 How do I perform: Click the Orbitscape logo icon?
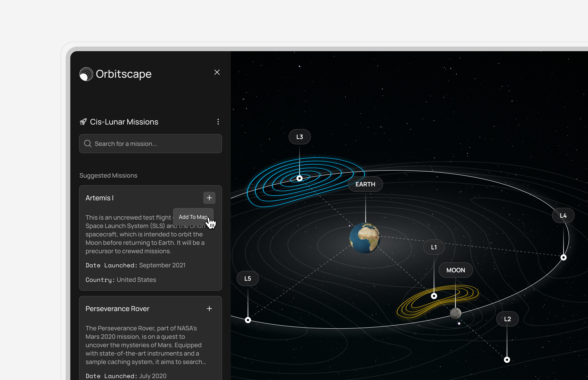click(86, 74)
